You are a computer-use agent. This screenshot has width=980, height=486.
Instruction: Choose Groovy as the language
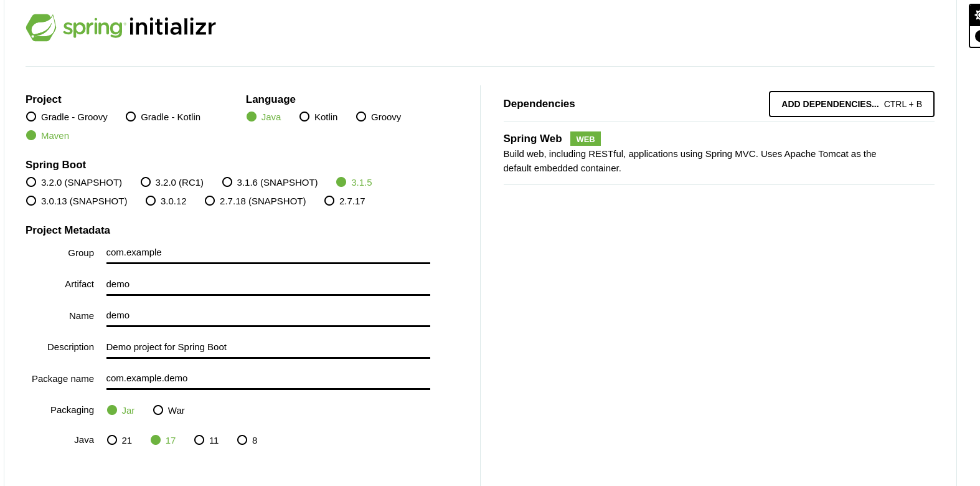pyautogui.click(x=361, y=117)
